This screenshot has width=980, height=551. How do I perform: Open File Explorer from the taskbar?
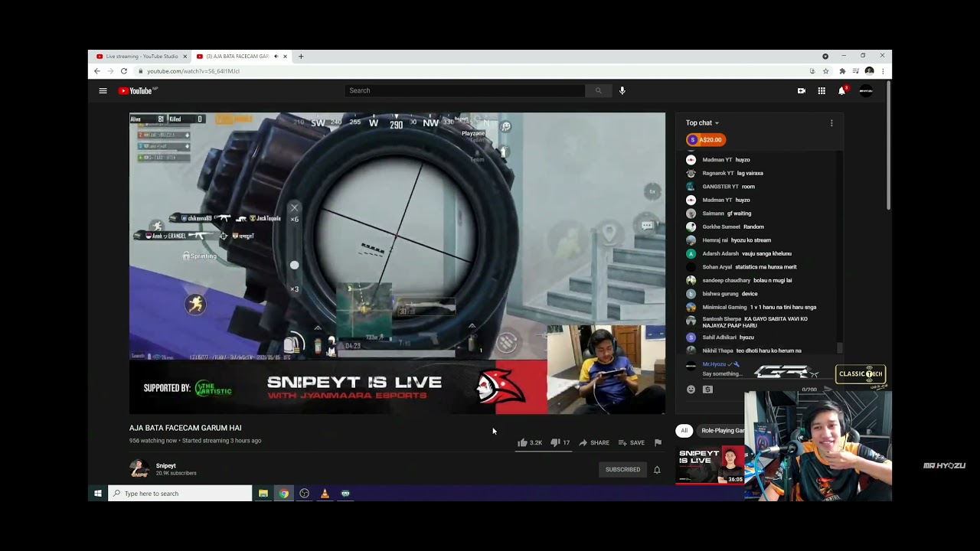(263, 494)
